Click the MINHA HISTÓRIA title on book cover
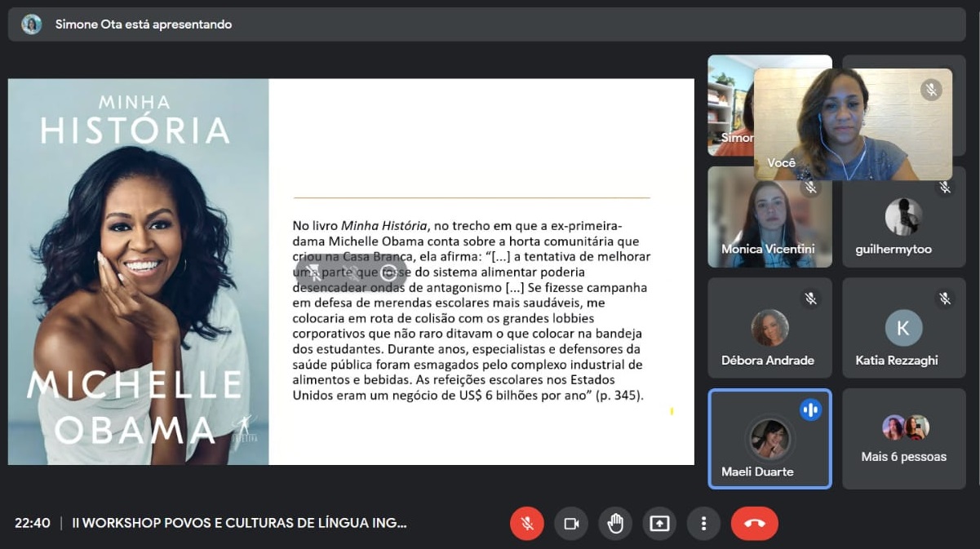Screen dimensions: 980x549 click(x=135, y=120)
